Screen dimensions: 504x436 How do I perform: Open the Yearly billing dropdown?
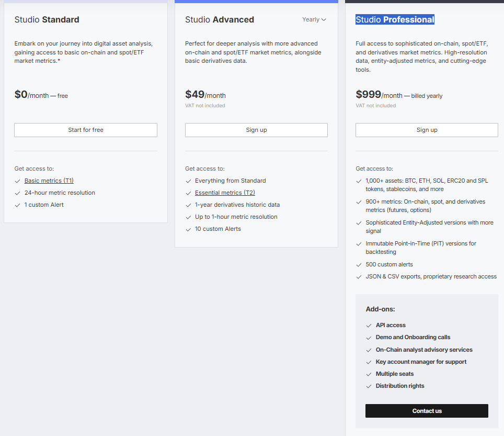[314, 19]
